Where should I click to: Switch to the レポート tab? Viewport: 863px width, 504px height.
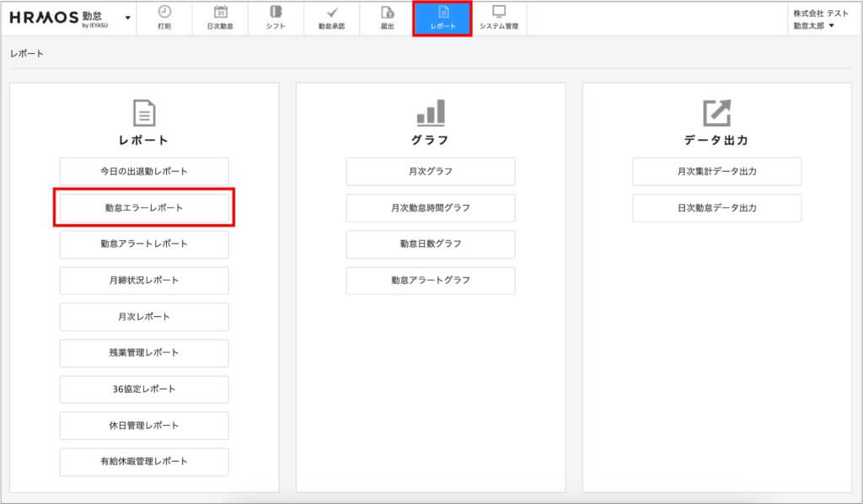[x=442, y=19]
